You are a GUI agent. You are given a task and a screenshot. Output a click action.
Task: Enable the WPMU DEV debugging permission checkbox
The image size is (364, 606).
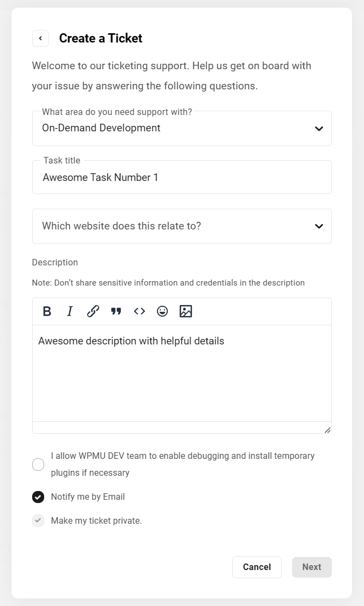[x=38, y=464]
